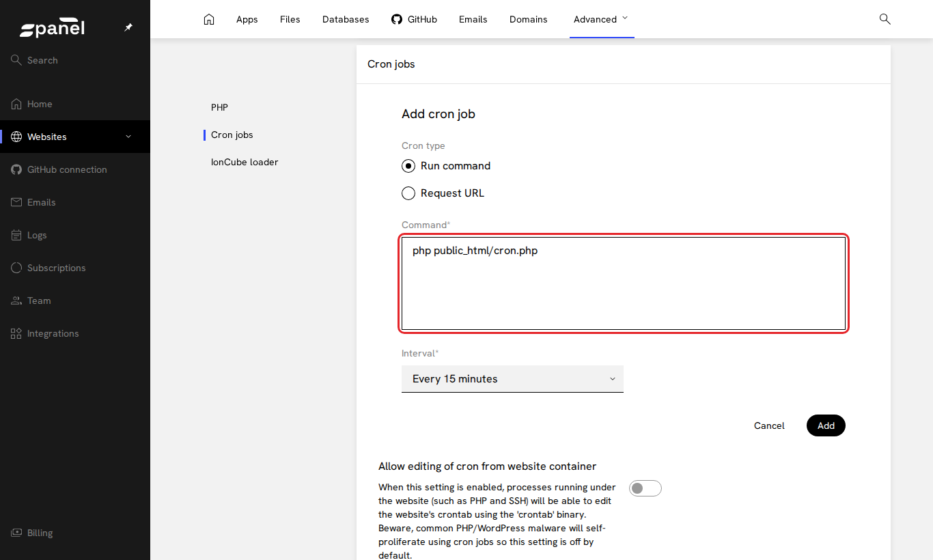Click the Cancel button

click(769, 425)
